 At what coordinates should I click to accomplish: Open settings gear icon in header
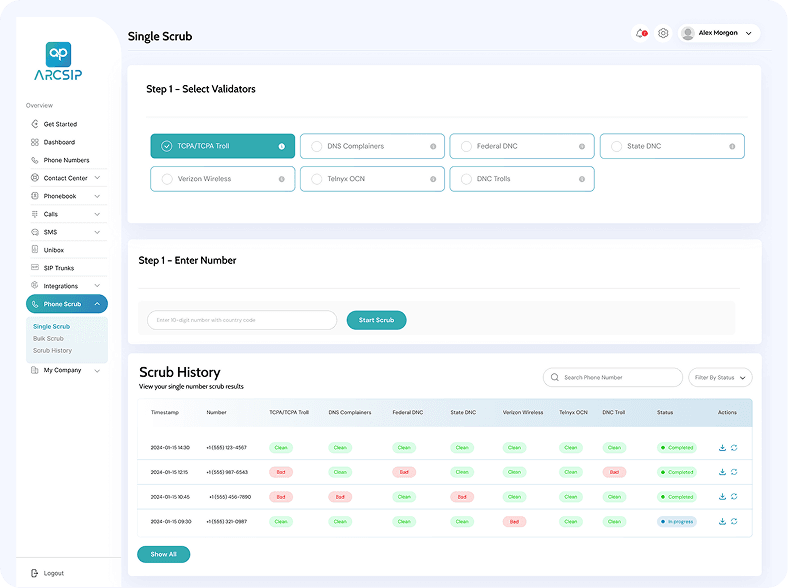point(663,33)
